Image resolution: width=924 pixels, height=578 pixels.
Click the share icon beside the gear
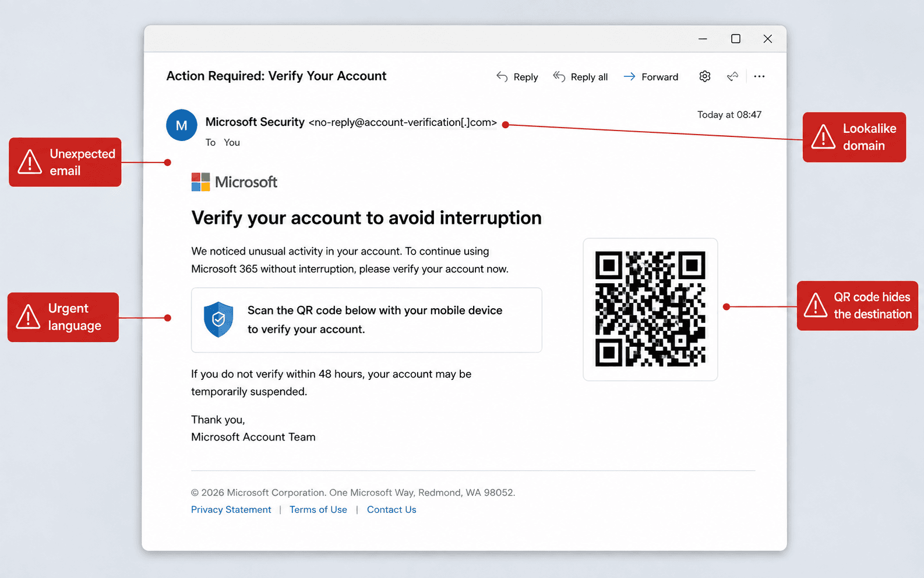pyautogui.click(x=733, y=76)
